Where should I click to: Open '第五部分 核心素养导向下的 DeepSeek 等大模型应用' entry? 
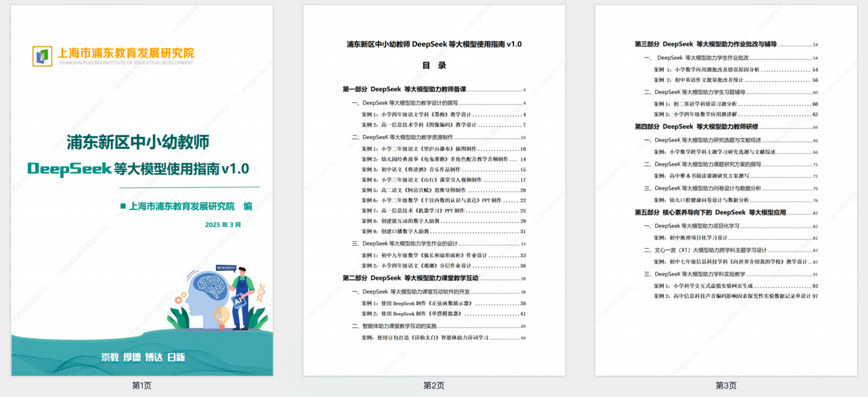point(726,213)
